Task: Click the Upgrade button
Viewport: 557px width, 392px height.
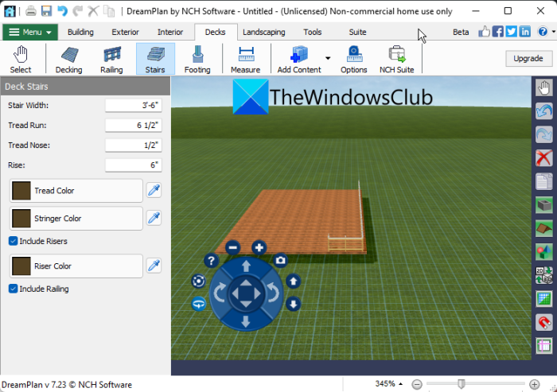Action: (x=528, y=58)
